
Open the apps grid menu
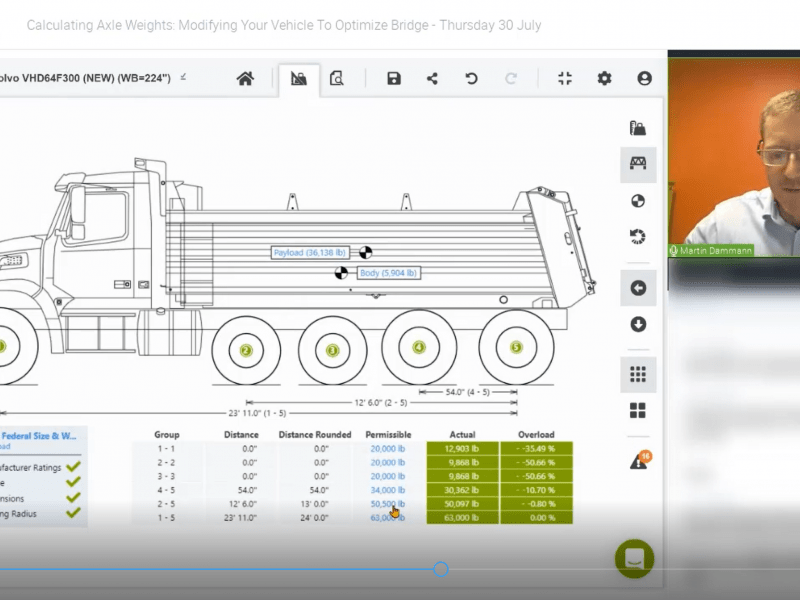pyautogui.click(x=638, y=373)
